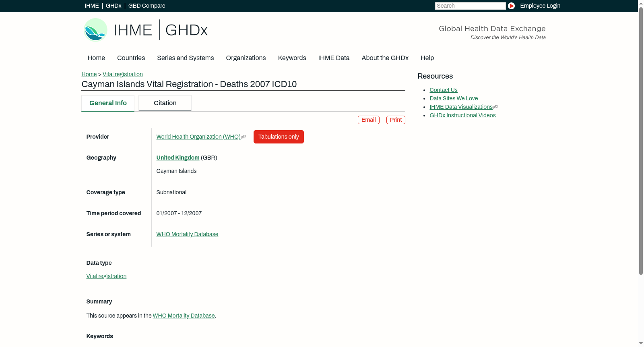
Task: Open the Contact Us resource link
Action: pyautogui.click(x=444, y=90)
